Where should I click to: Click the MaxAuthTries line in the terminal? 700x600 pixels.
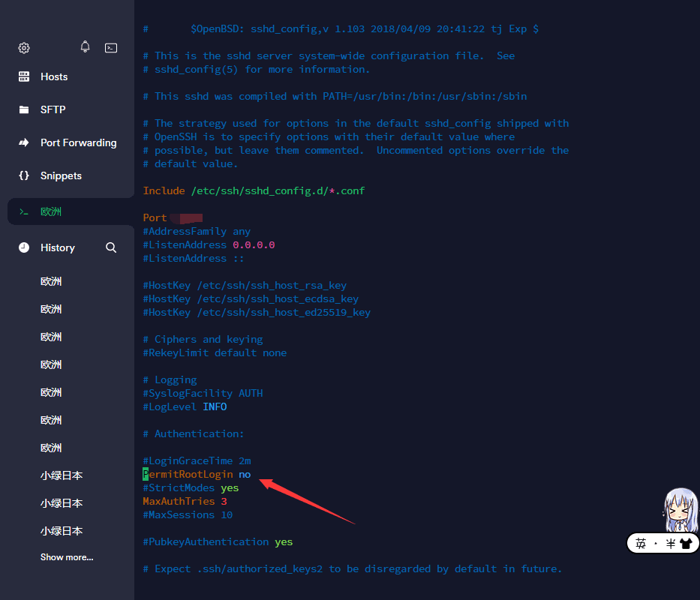(185, 501)
